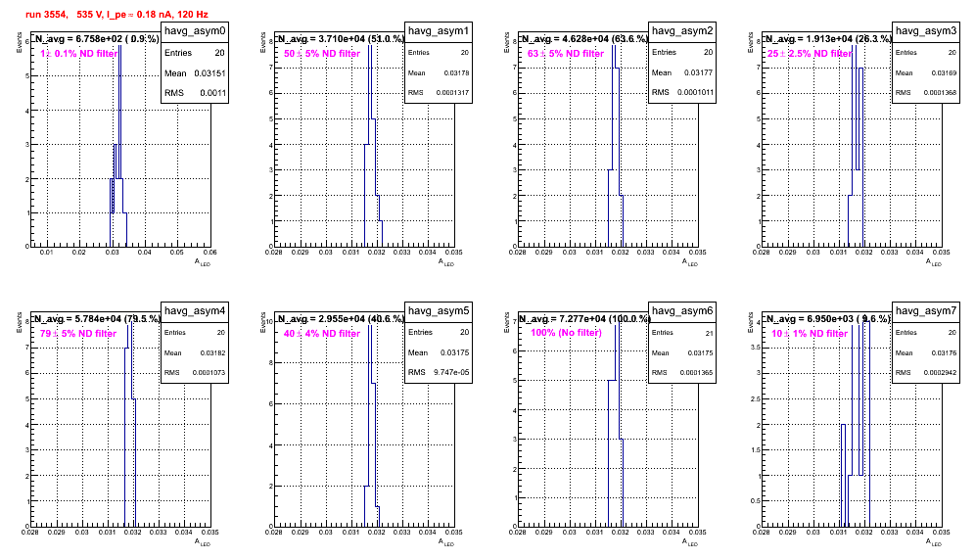Select the havg_asym2 stats box title
Image resolution: width=975 pixels, height=560 pixels.
pos(682,30)
